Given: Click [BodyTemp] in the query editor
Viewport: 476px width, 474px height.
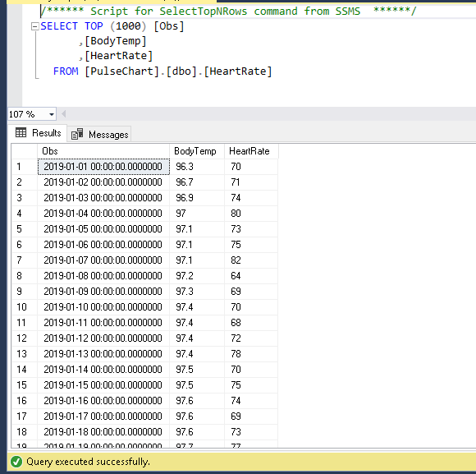Looking at the screenshot, I should (116, 41).
